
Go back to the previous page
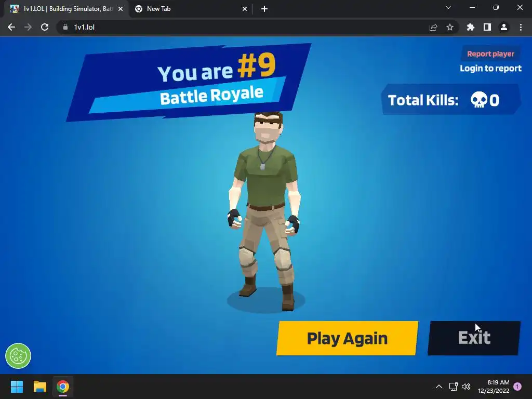[11, 27]
